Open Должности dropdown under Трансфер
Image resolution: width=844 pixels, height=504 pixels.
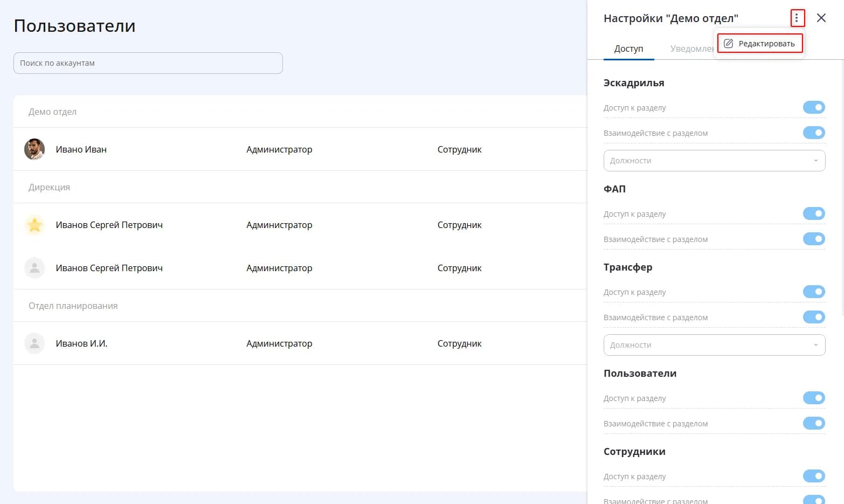tap(714, 345)
